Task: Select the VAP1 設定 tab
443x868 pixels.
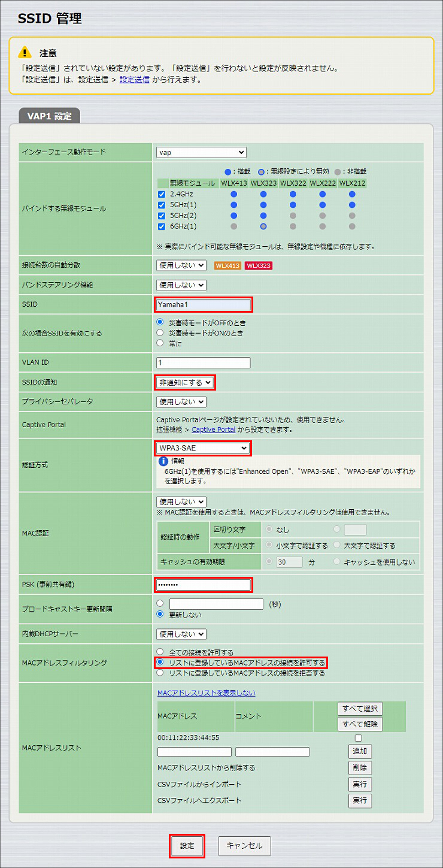Action: click(x=49, y=117)
